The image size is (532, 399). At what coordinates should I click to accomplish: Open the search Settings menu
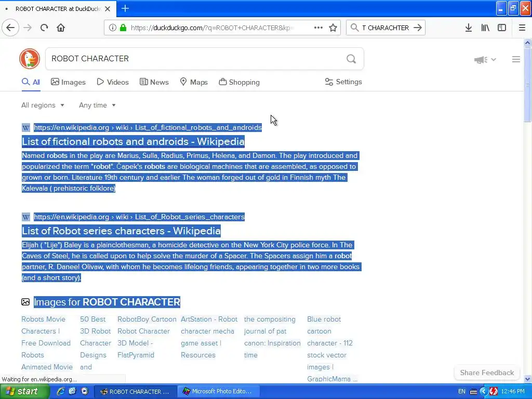pos(343,82)
